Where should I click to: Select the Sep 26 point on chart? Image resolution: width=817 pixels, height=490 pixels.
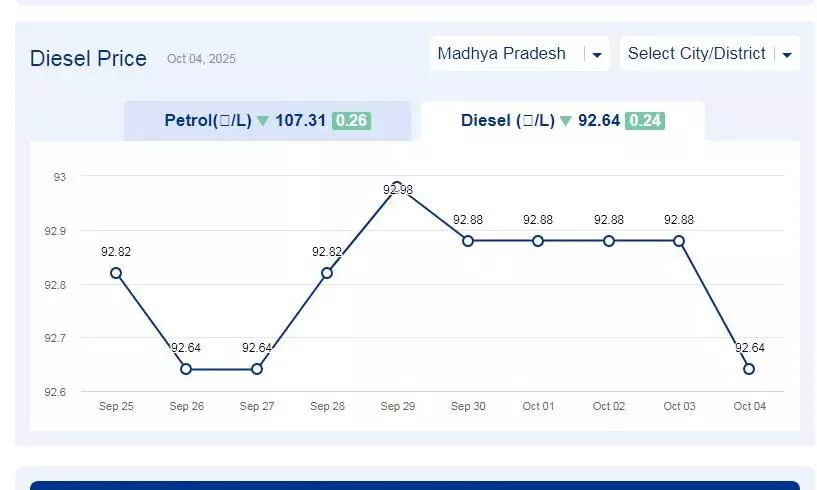click(186, 369)
